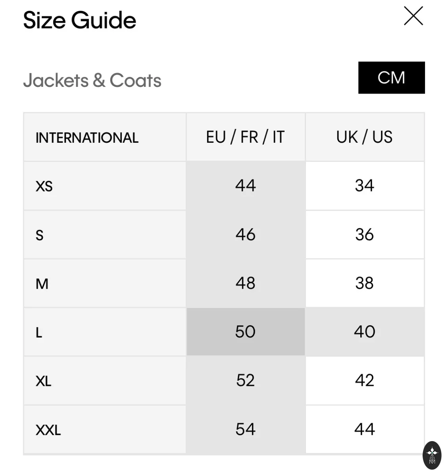Choose EU size 52 cell
Screen dimensions: 448x476
[x=246, y=381]
